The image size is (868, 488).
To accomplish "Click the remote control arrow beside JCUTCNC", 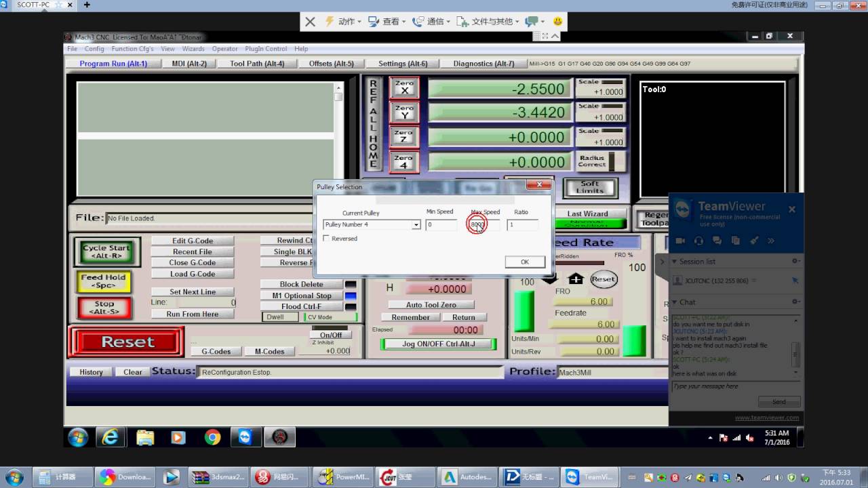I will (794, 281).
